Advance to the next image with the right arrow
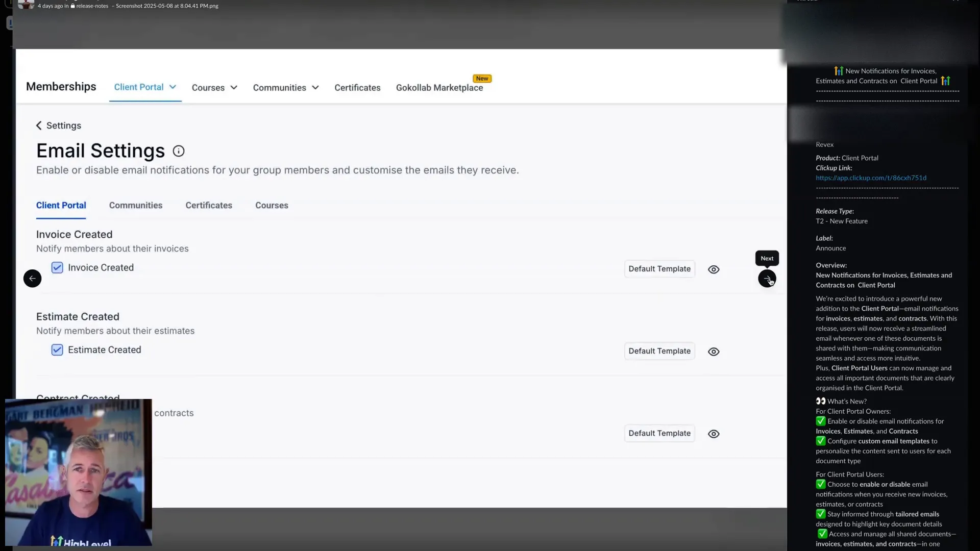 click(x=767, y=279)
